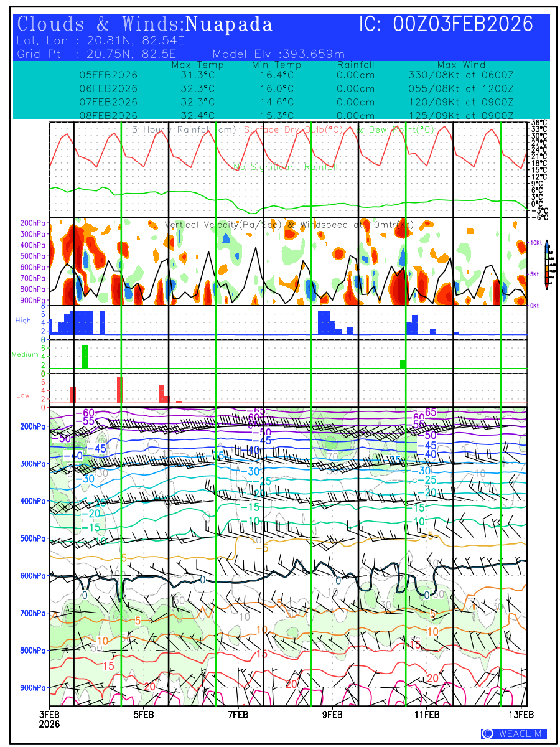The width and height of the screenshot is (560, 747).
Task: Click the vertical velocity color scale legend
Action: pos(546,265)
